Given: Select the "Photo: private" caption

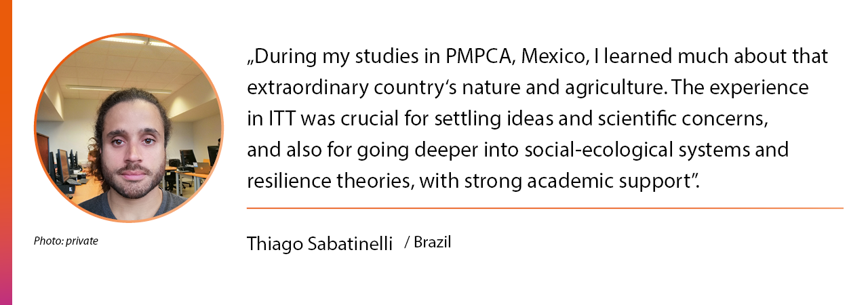Looking at the screenshot, I should tap(66, 241).
